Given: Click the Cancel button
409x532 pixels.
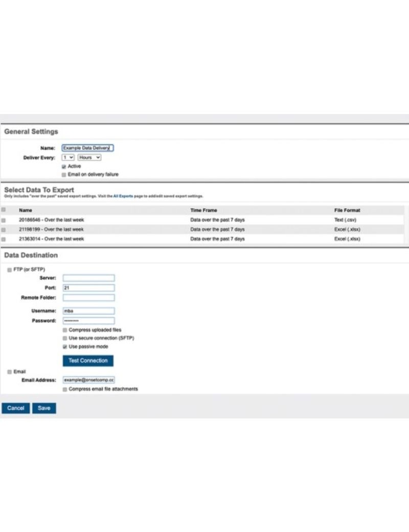Looking at the screenshot, I should 16,408.
